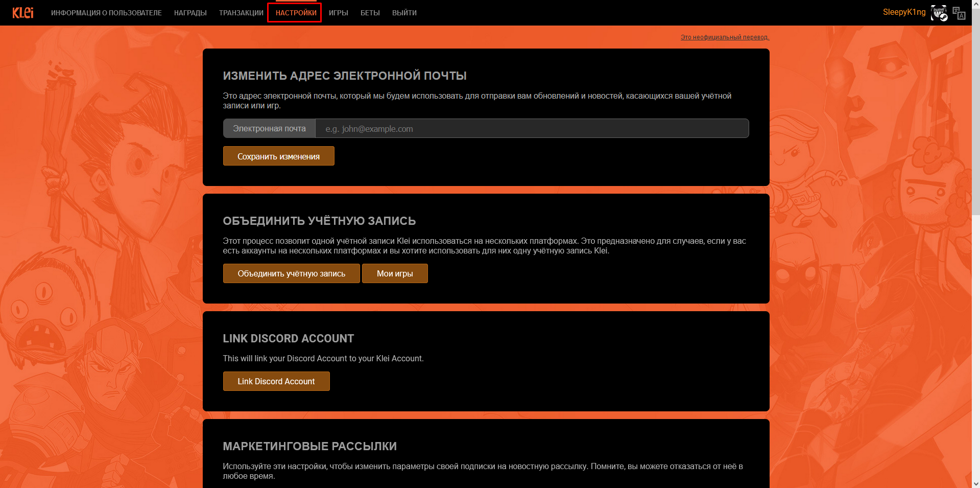Click the Объединить учётную запись button
The height and width of the screenshot is (488, 980).
point(292,273)
